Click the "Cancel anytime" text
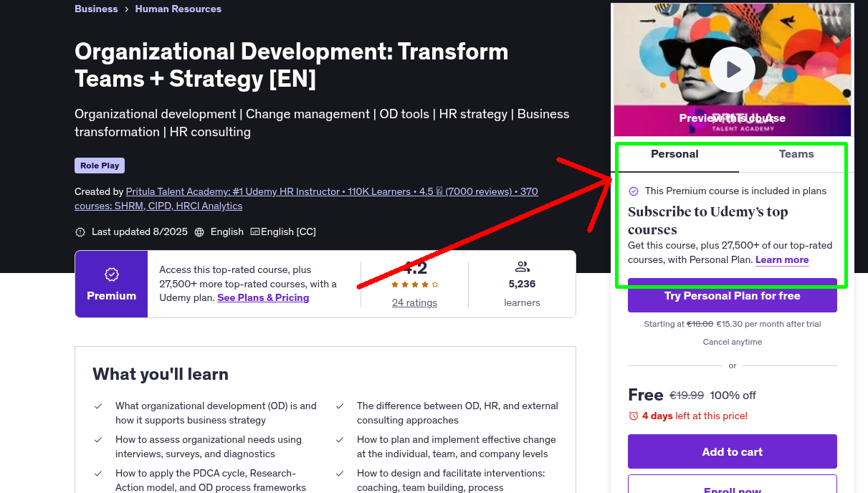868x493 pixels. click(x=733, y=342)
